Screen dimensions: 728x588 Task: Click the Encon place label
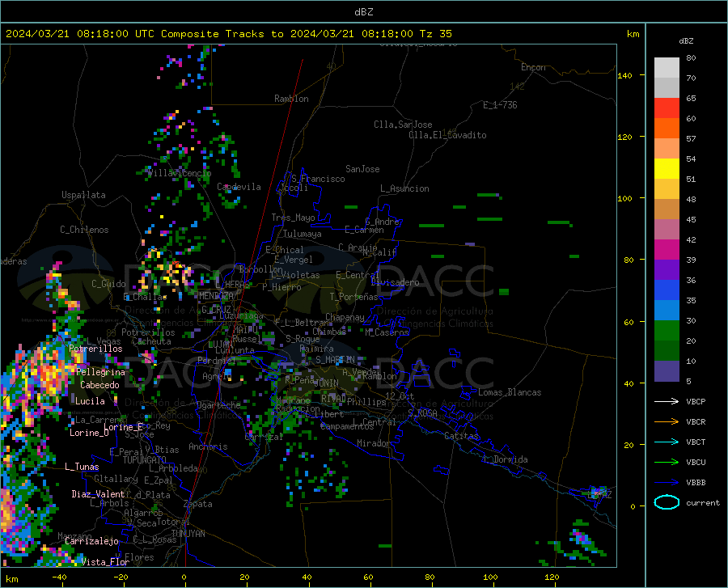click(x=533, y=67)
